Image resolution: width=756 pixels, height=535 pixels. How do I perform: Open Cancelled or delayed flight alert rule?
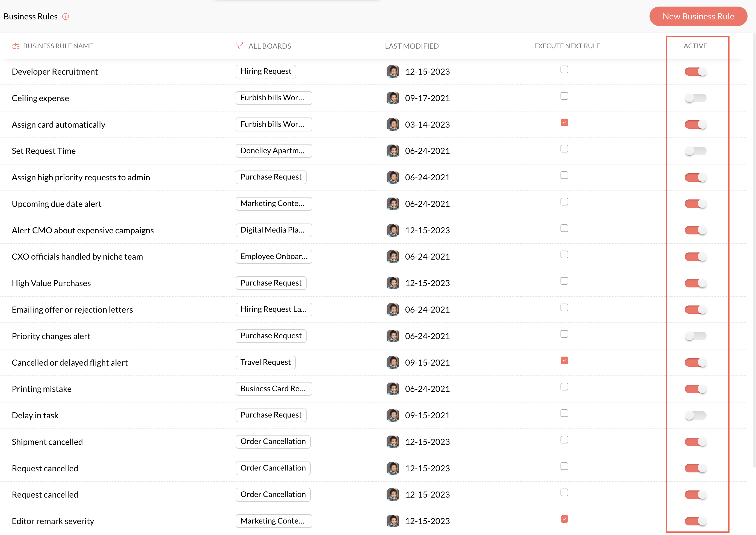(69, 363)
